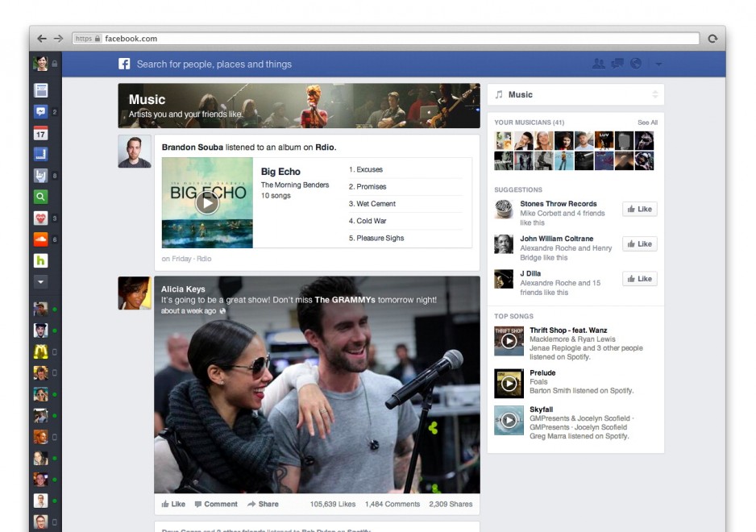Viewport: 756px width, 532px height.
Task: Like the John William Coltrane page
Action: coord(639,243)
